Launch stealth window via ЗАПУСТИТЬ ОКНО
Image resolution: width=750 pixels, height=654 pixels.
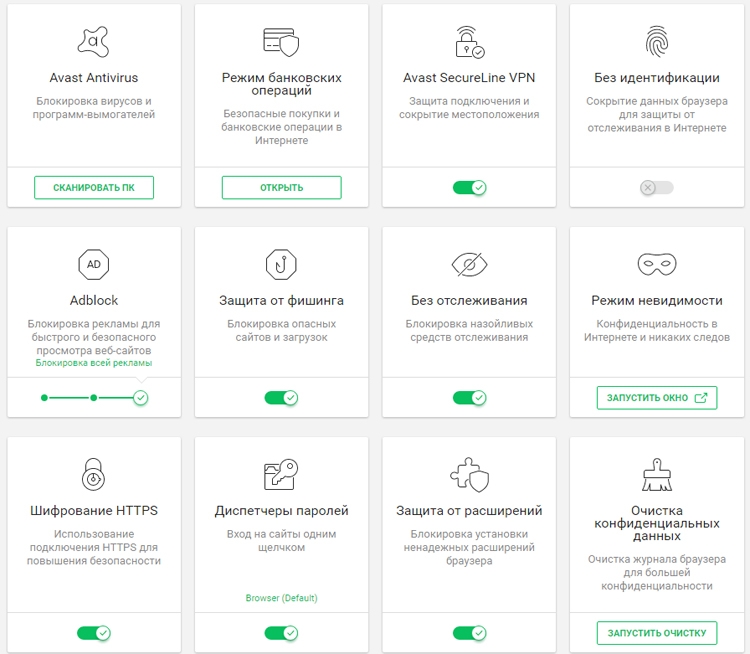[657, 398]
